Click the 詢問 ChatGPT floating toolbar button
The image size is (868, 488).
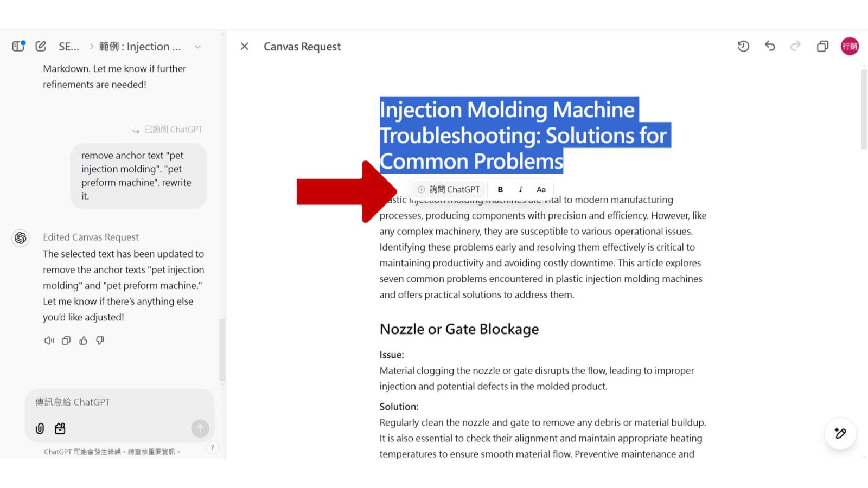[x=449, y=189]
